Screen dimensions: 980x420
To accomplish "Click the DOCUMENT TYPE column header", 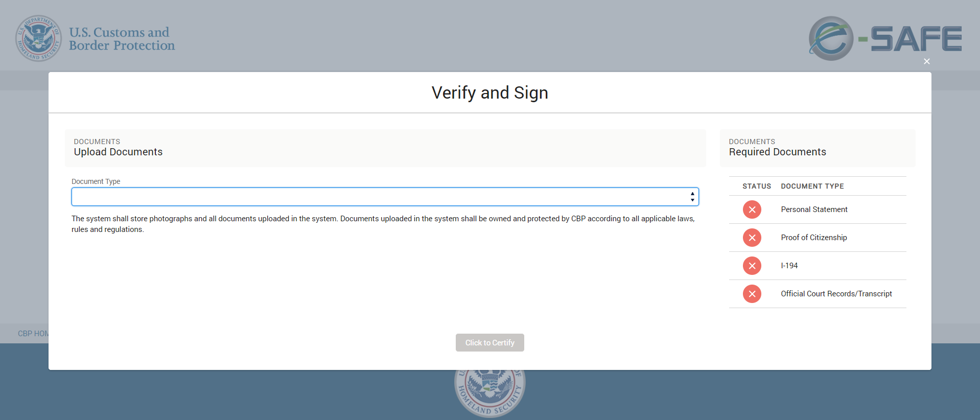I will pos(812,186).
